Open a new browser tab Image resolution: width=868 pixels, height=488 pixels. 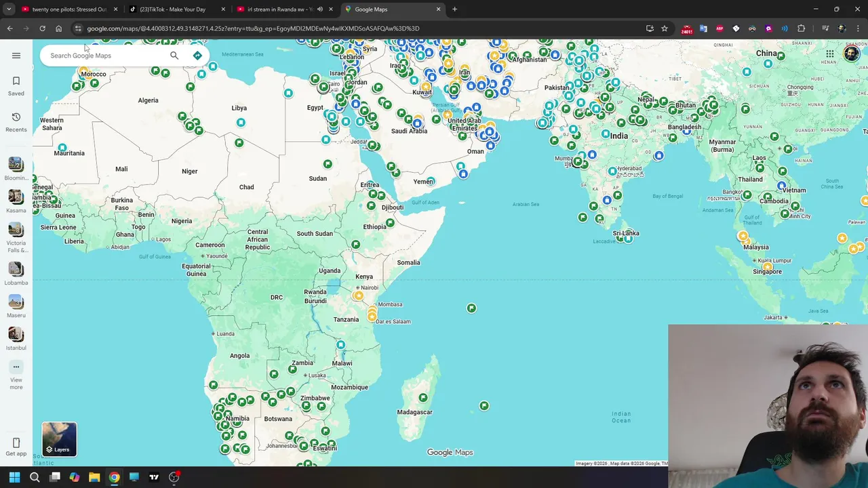point(454,9)
